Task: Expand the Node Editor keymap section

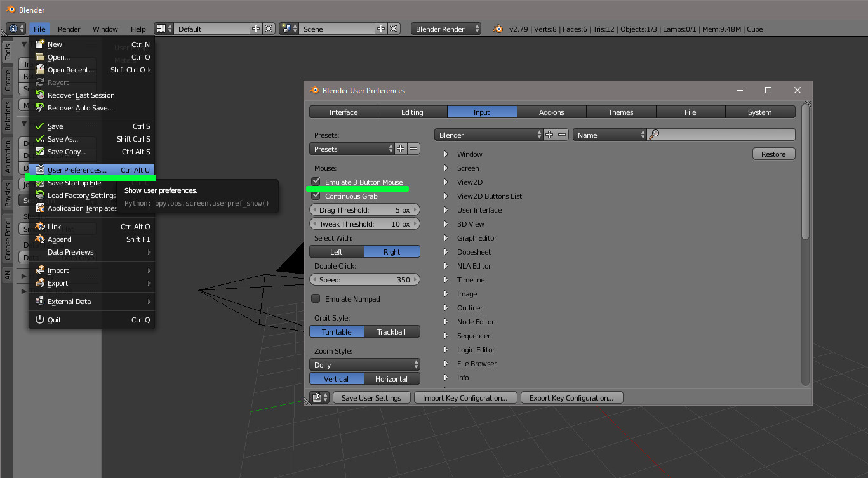Action: click(446, 322)
